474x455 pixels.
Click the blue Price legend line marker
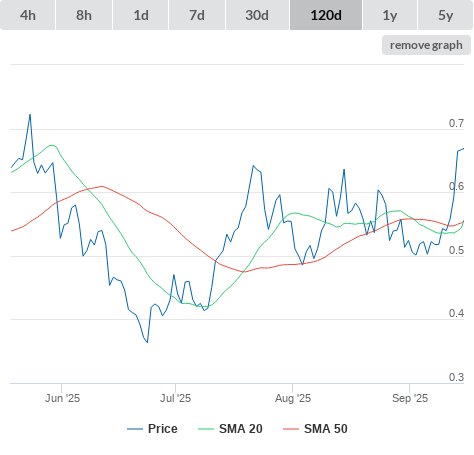(135, 429)
